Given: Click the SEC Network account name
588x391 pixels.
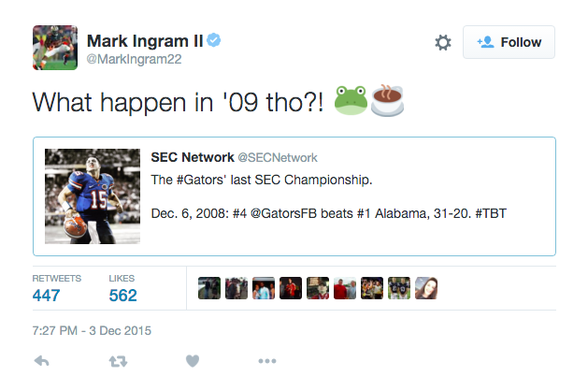Looking at the screenshot, I should pyautogui.click(x=193, y=157).
